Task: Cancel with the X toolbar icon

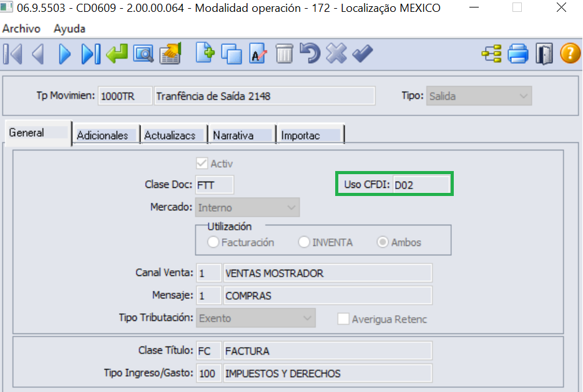Action: pyautogui.click(x=336, y=53)
